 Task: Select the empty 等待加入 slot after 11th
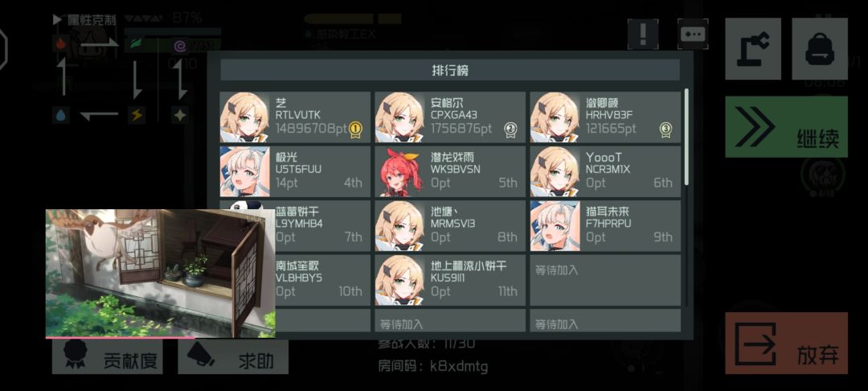(605, 280)
